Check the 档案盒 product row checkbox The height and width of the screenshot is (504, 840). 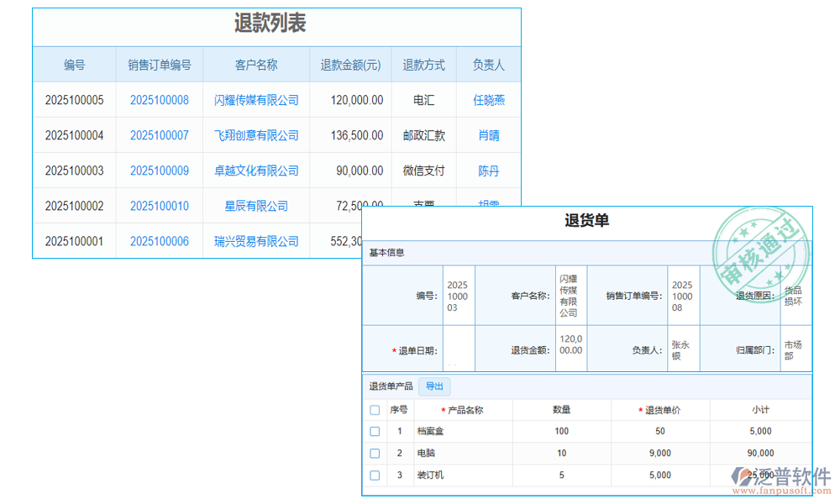(x=374, y=431)
